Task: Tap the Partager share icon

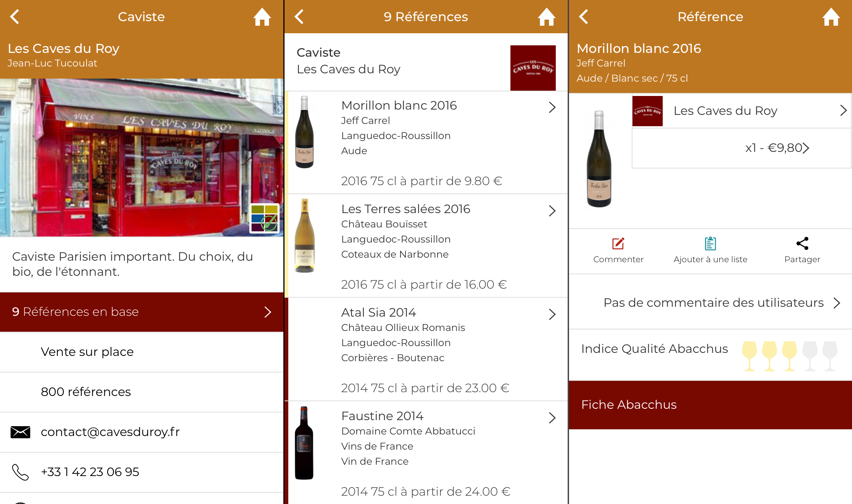Action: [x=802, y=243]
